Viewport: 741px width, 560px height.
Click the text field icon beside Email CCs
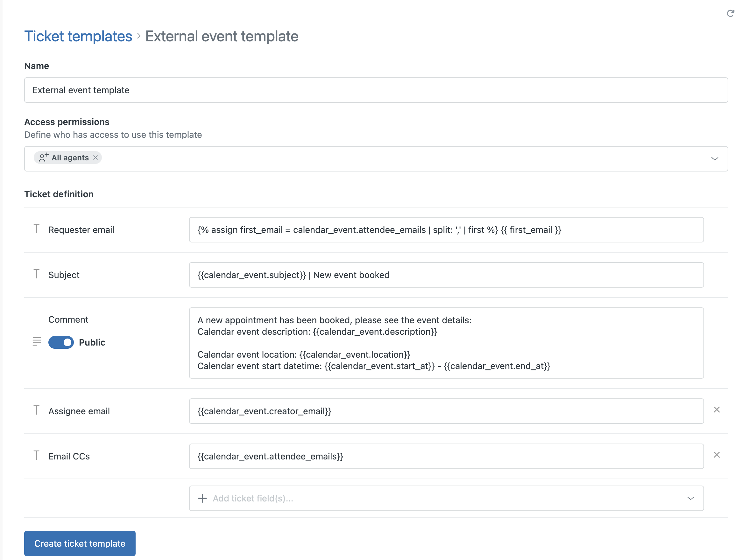(x=37, y=455)
